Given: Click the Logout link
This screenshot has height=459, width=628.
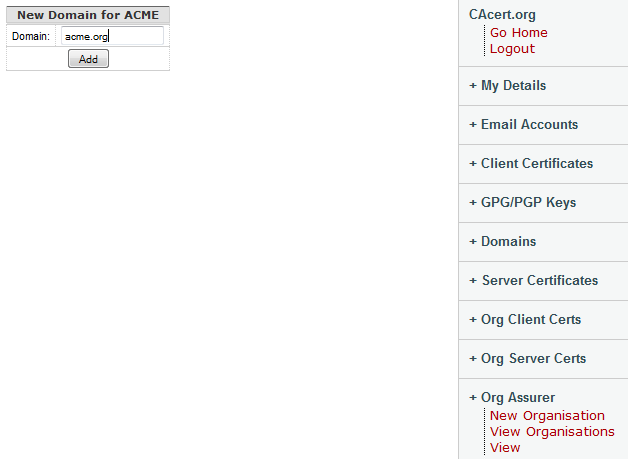Looking at the screenshot, I should click(x=512, y=49).
